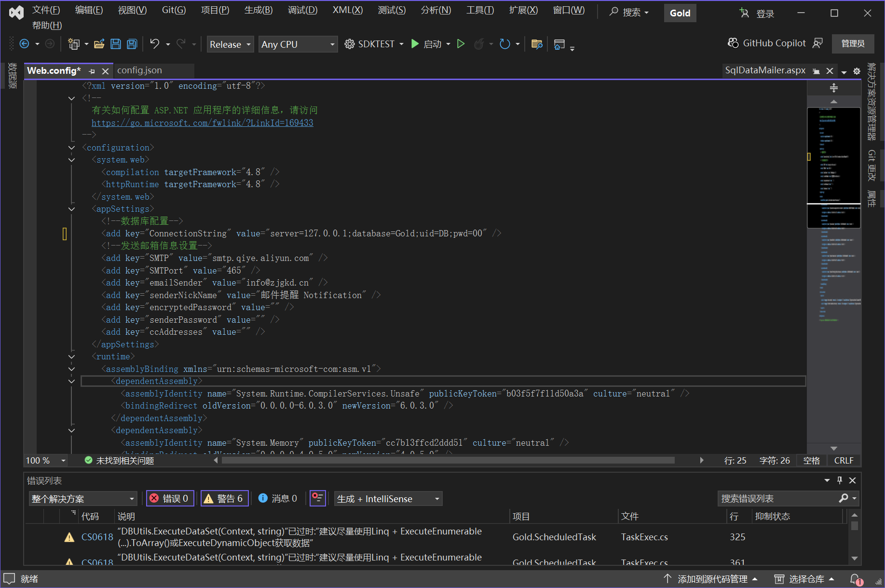885x588 pixels.
Task: Open the Release configuration dropdown
Action: (x=230, y=44)
